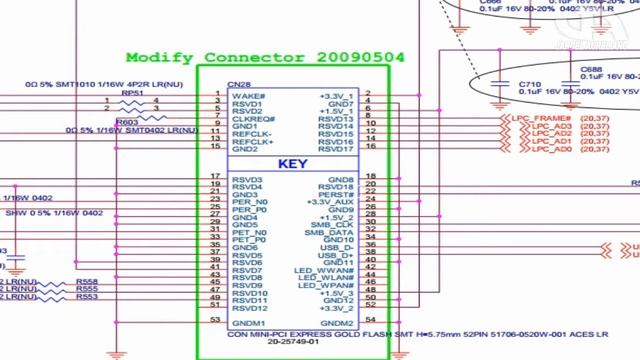Click the +1.5V_1 power pin label
The height and width of the screenshot is (360, 640).
[x=337, y=111]
